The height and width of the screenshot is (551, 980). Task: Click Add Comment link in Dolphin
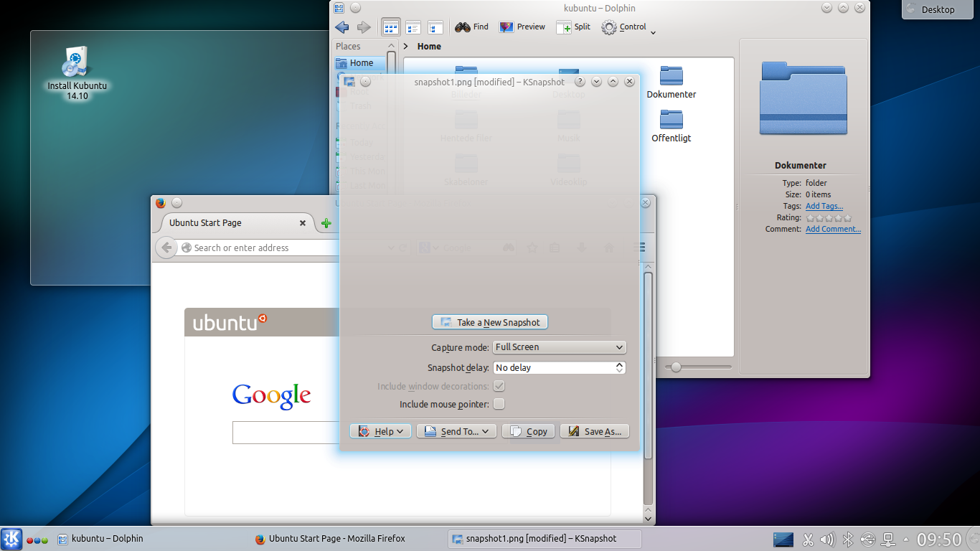833,229
